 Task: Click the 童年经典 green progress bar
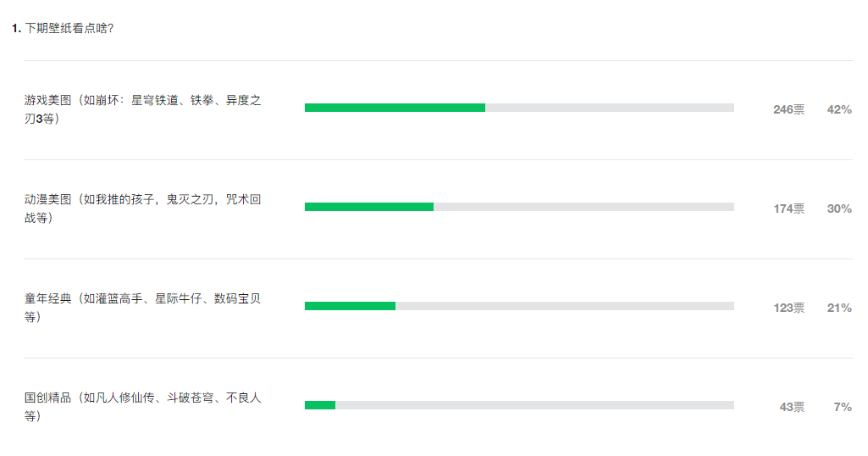point(350,306)
